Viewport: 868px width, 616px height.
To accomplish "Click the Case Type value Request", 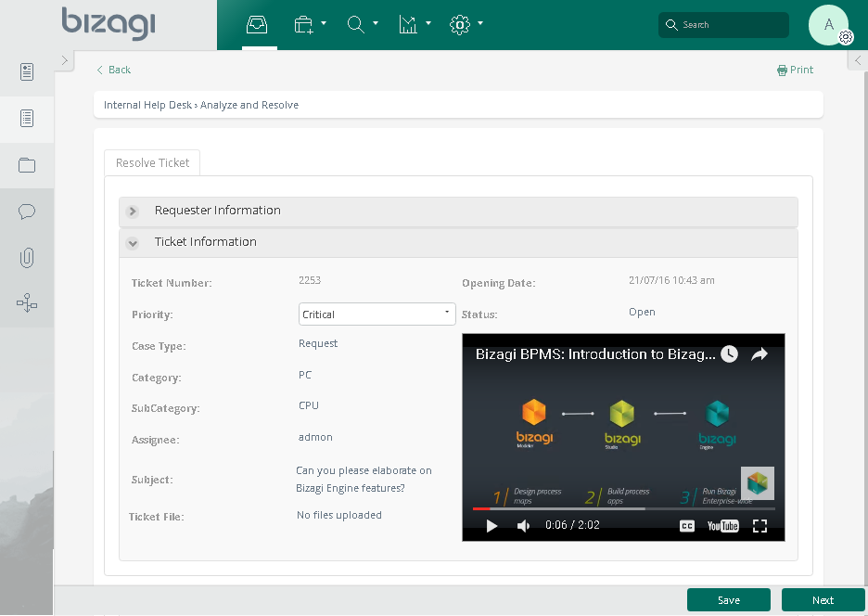I will pos(318,343).
